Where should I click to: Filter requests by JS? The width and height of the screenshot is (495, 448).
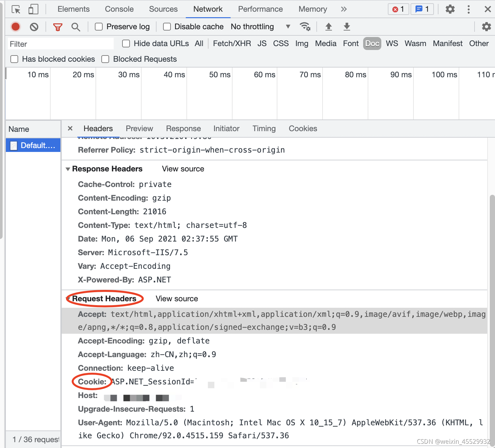pyautogui.click(x=262, y=44)
